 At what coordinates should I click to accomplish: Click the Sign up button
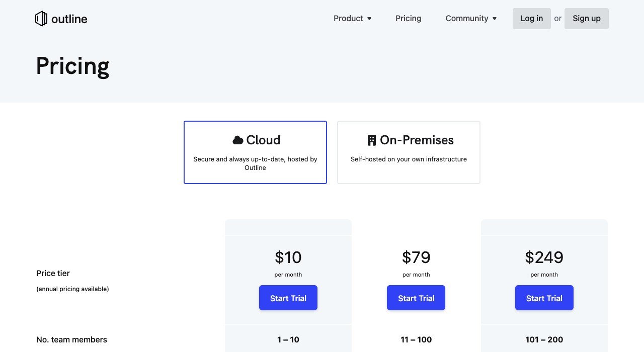pos(587,19)
